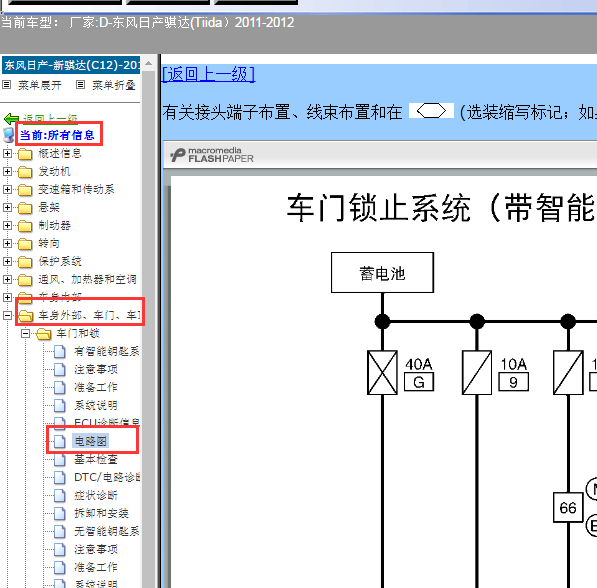Viewport: 597px width, 588px height.
Task: Open the DTC/电路诊断 document
Action: pyautogui.click(x=107, y=477)
